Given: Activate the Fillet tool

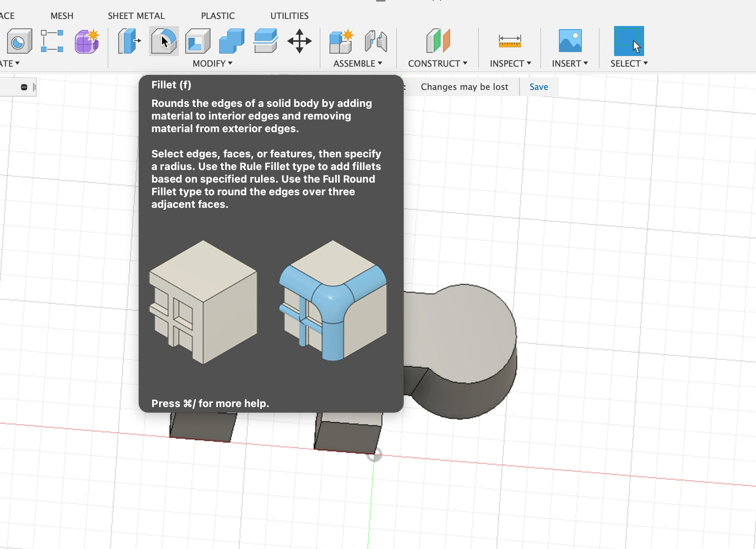Looking at the screenshot, I should point(164,41).
